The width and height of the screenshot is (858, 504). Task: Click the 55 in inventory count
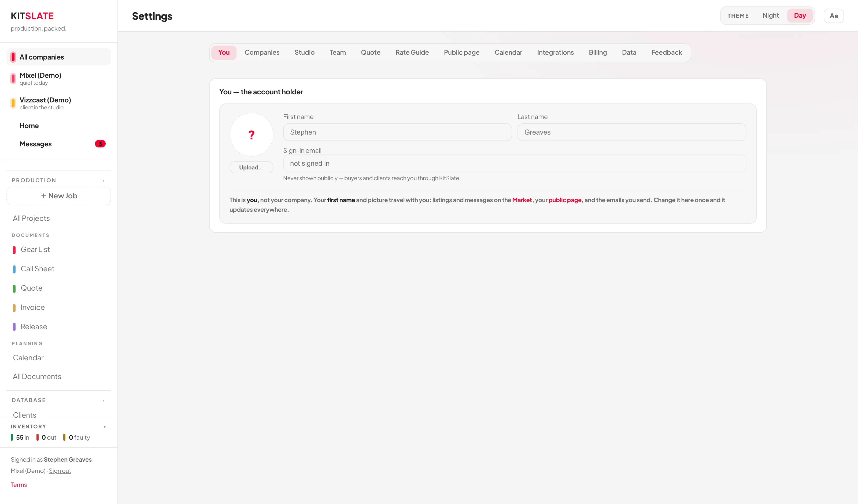tap(20, 437)
